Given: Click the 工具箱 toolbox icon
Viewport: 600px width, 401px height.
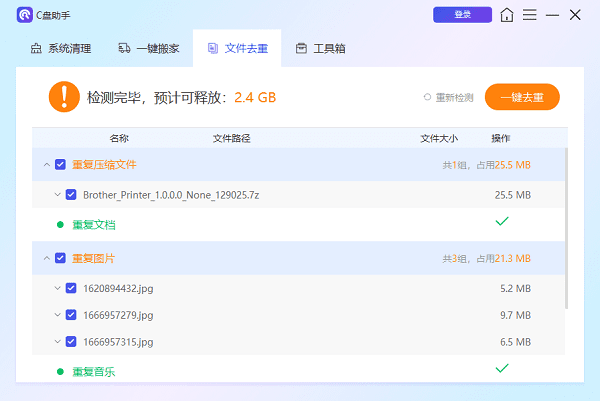Looking at the screenshot, I should [301, 48].
